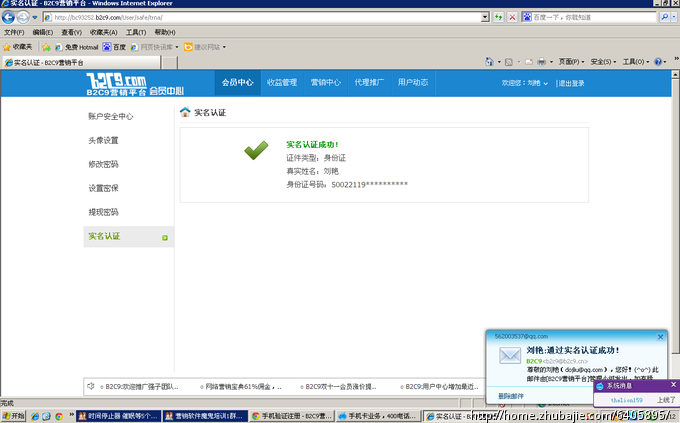Expand the address bar history dropdown

pos(485,17)
